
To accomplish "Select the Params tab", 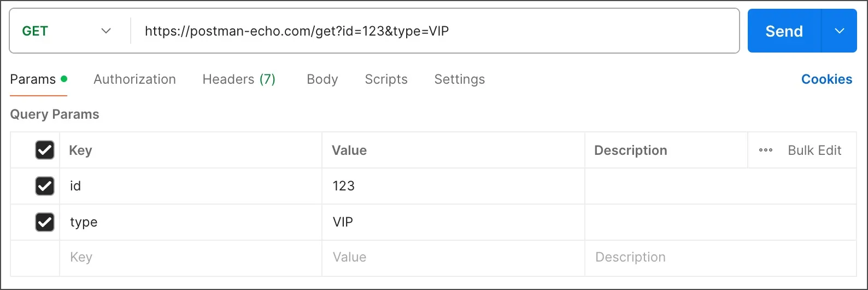I will (38, 79).
